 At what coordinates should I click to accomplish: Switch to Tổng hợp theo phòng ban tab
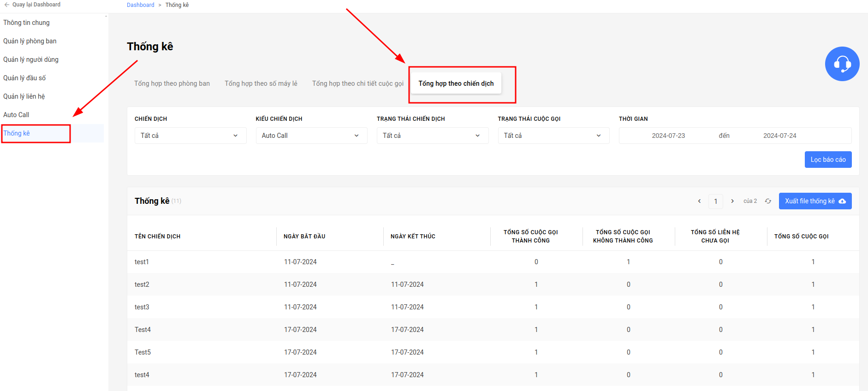coord(172,83)
